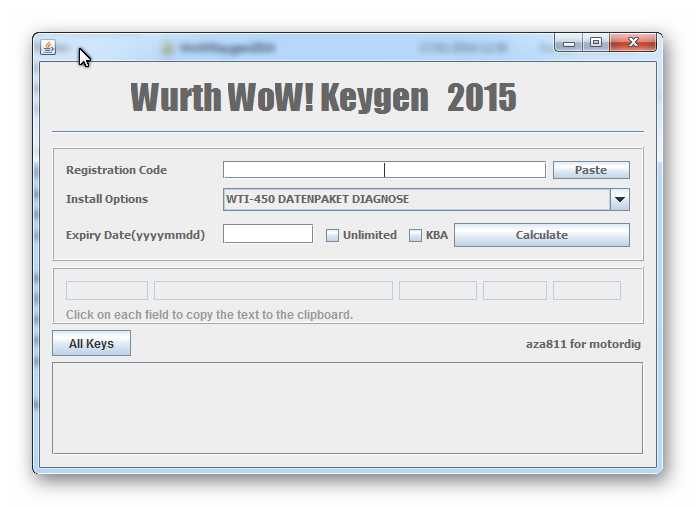
Task: Click the All Keys button
Action: pos(91,343)
